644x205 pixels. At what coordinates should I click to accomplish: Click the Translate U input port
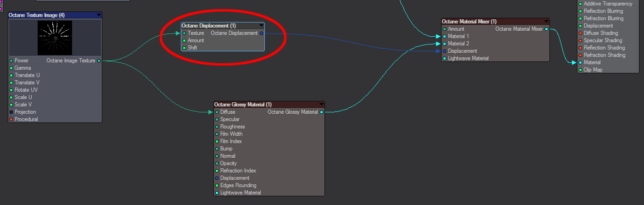click(11, 75)
